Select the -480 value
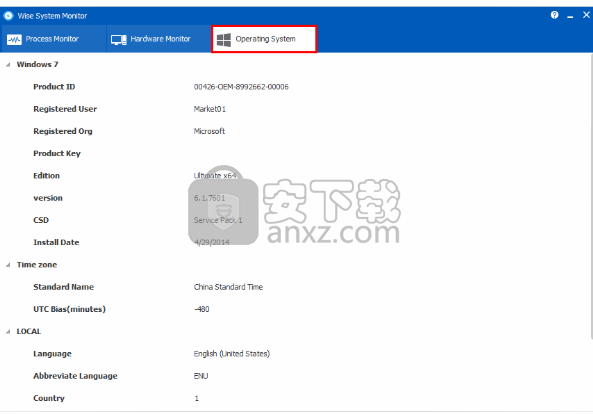593x414 pixels. [202, 309]
